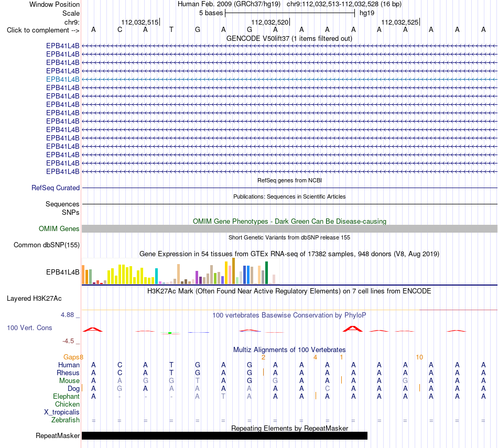Click the 'OMIM Genes' label
The image size is (498, 448).
pyautogui.click(x=59, y=228)
